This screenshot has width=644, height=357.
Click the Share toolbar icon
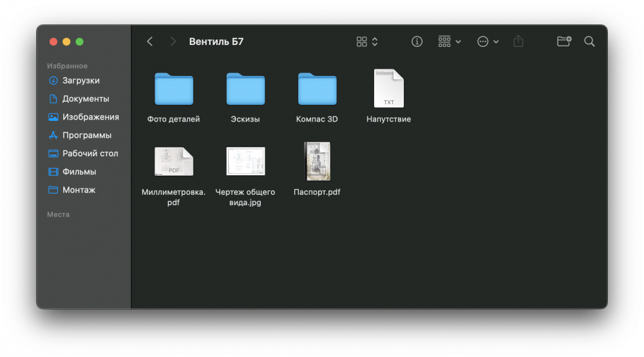518,42
